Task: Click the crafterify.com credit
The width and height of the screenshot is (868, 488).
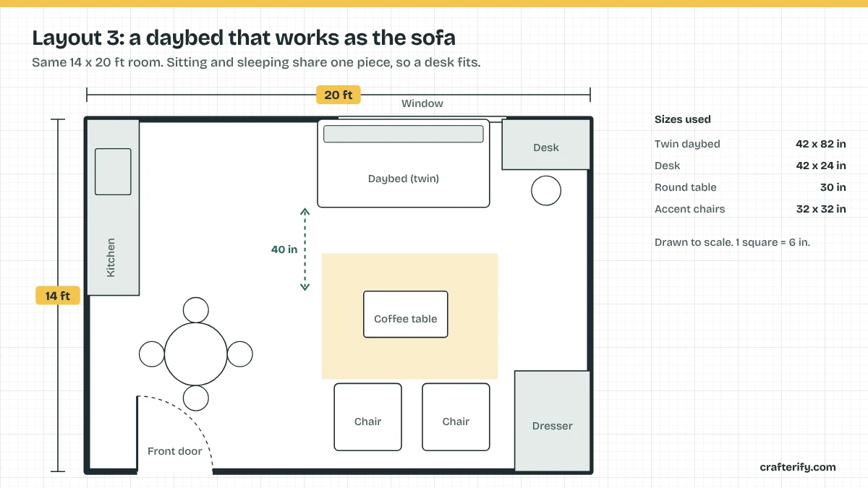Action: pyautogui.click(x=798, y=467)
